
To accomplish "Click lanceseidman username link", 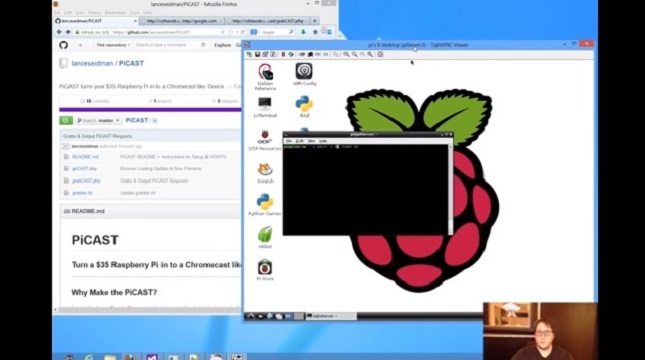I will coord(92,63).
